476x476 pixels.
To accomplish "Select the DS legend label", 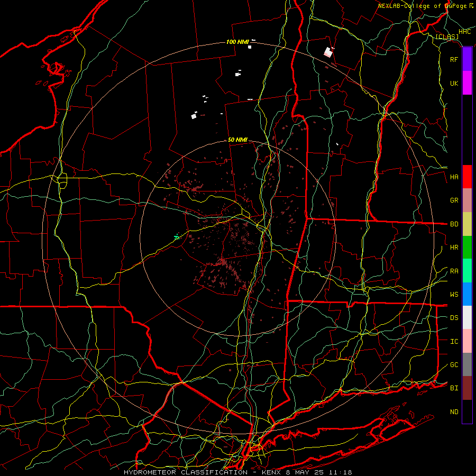I will 454,317.
